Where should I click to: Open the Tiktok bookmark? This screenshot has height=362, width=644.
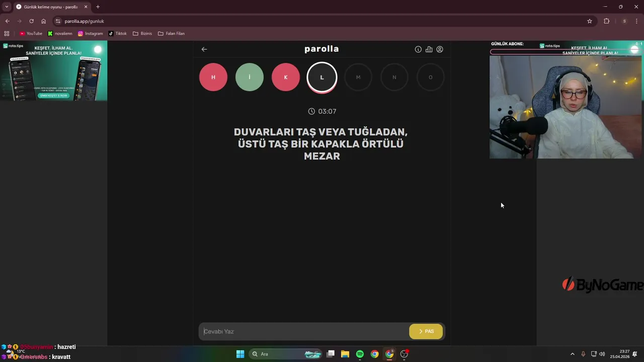(x=118, y=34)
